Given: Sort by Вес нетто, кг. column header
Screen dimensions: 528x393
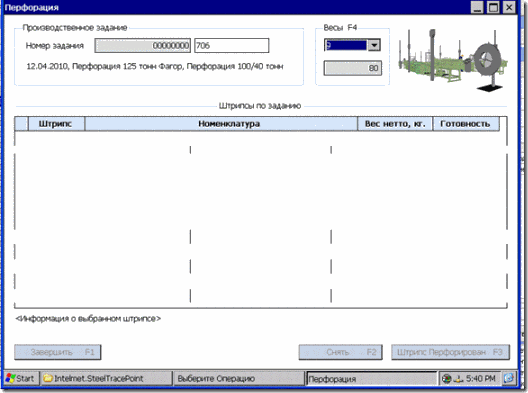Looking at the screenshot, I should [395, 124].
